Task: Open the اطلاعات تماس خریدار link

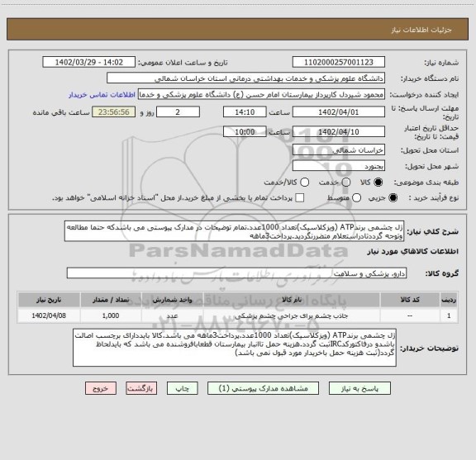Action: pos(102,95)
